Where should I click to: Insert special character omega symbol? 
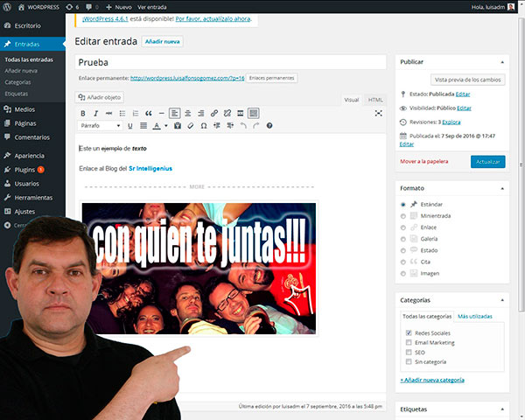[204, 126]
